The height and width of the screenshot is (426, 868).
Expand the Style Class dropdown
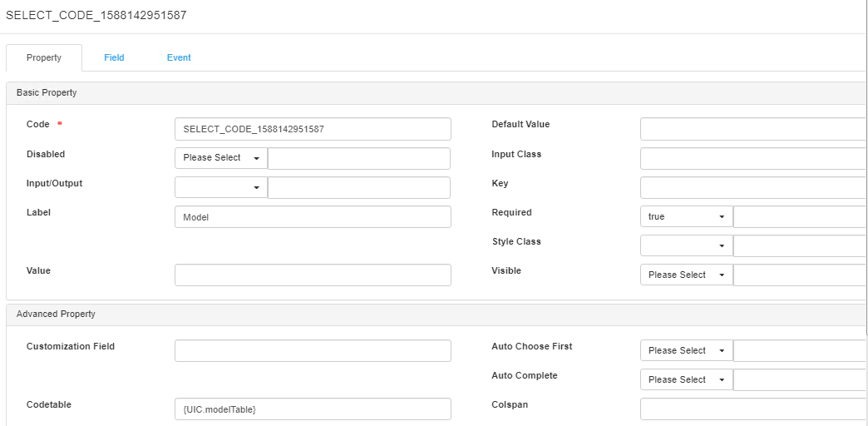point(686,245)
